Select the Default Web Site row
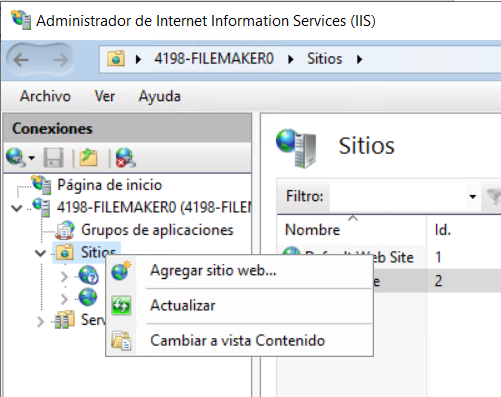 389,257
